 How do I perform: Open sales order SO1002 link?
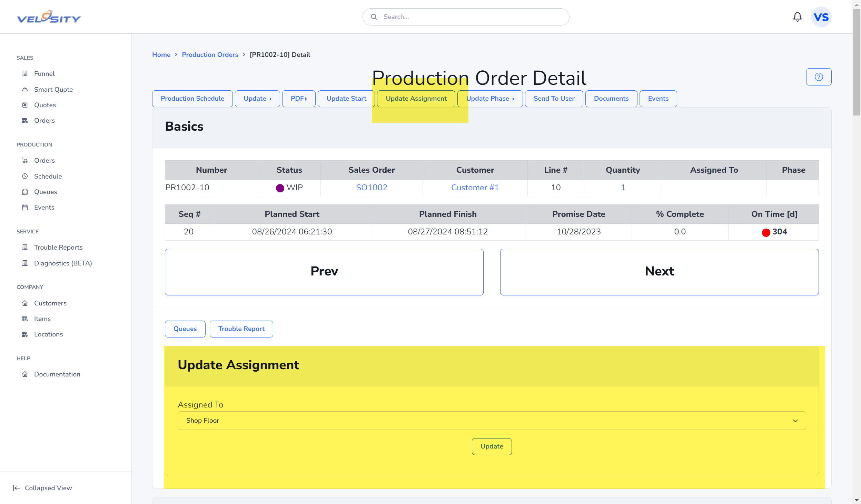pyautogui.click(x=372, y=188)
